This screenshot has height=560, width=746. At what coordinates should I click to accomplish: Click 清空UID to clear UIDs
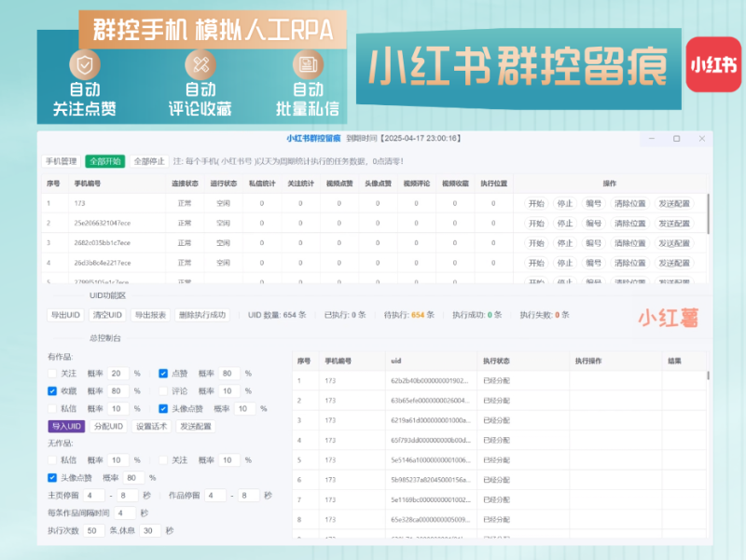[x=104, y=315]
